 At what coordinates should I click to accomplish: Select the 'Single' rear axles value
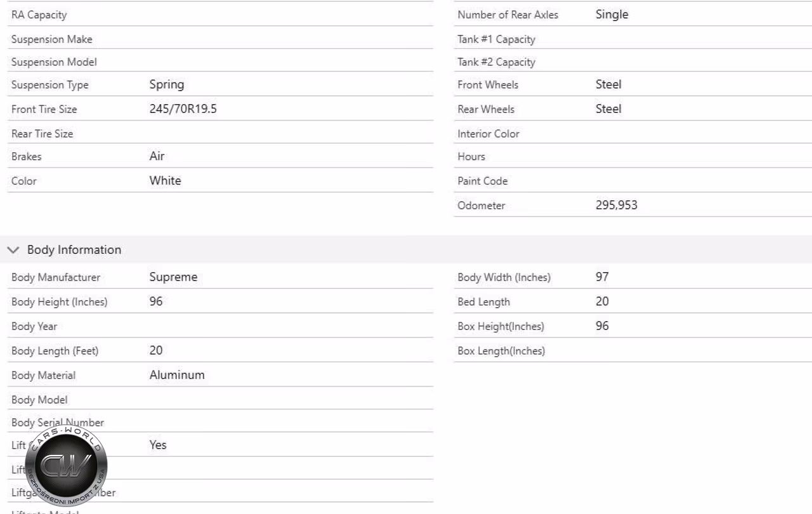(612, 15)
